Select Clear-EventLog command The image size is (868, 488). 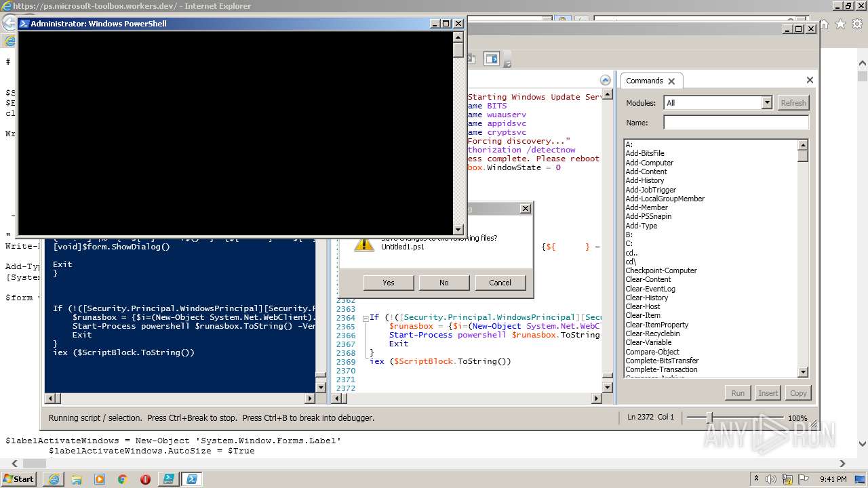[x=650, y=289]
